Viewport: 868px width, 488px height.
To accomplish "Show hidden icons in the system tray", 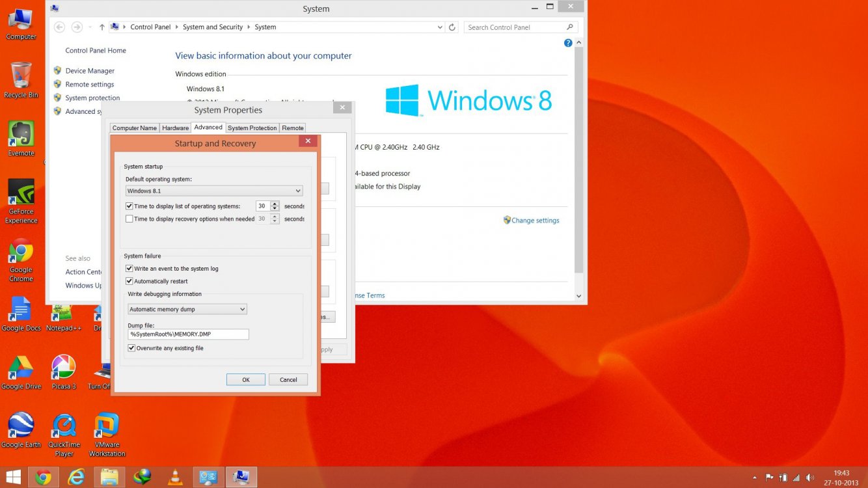I will click(755, 477).
